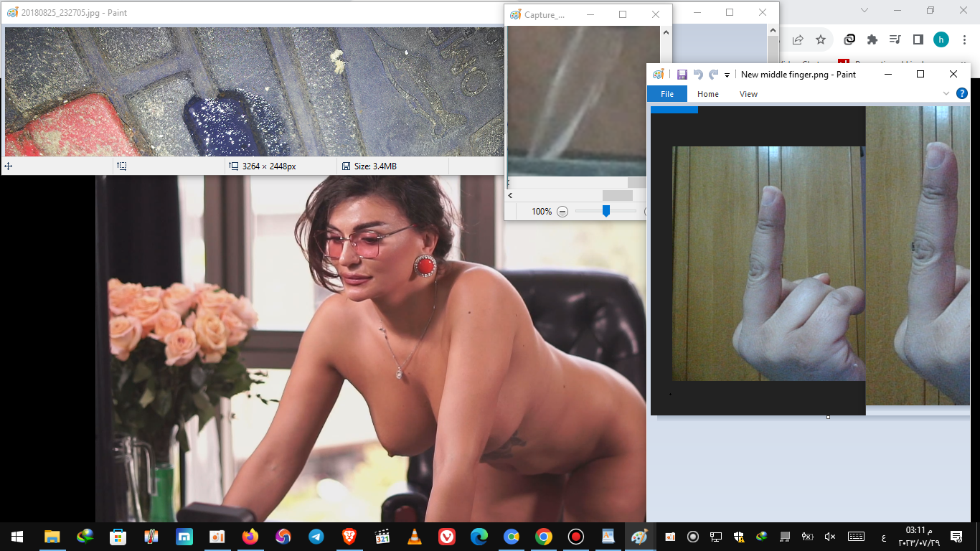Viewport: 980px width, 551px height.
Task: Unmute the speaker in the system tray
Action: [830, 537]
